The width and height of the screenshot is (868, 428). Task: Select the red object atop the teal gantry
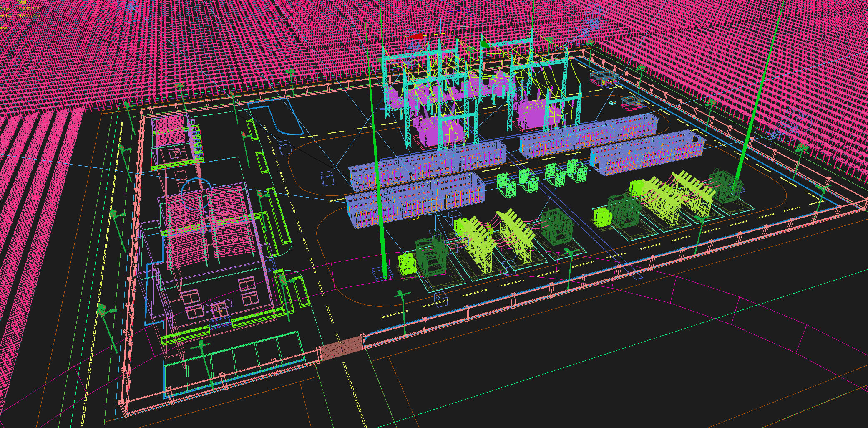415,37
